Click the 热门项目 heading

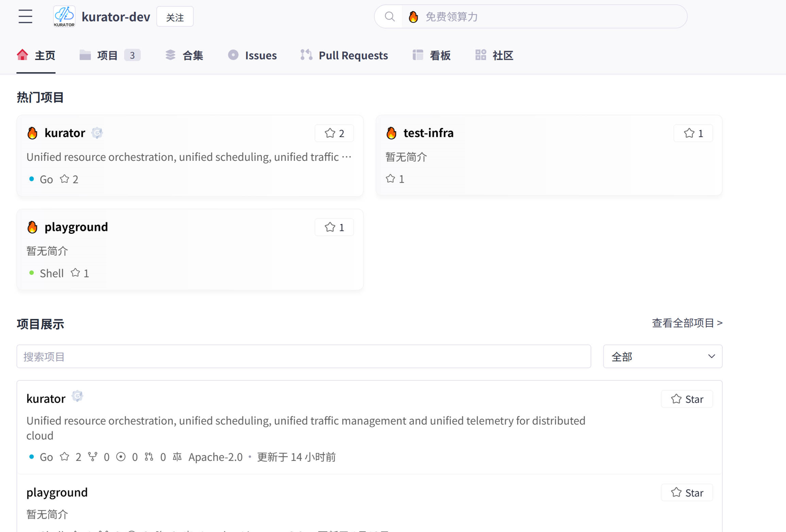click(x=41, y=97)
